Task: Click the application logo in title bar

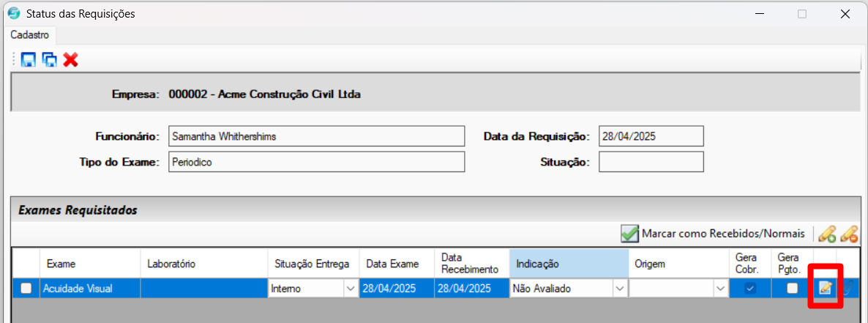Action: [x=15, y=14]
